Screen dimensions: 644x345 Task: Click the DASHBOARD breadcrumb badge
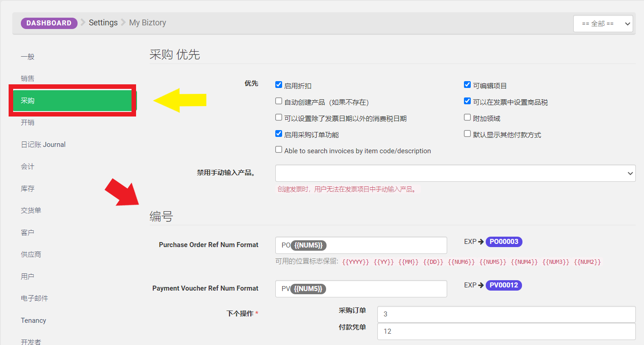49,23
